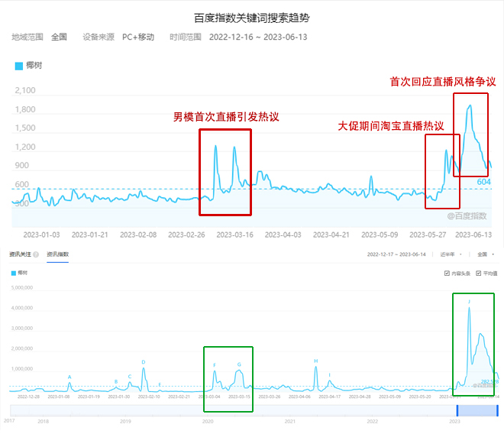Click the 2022-12-17 ~ 2023-06-14 date range

click(396, 254)
